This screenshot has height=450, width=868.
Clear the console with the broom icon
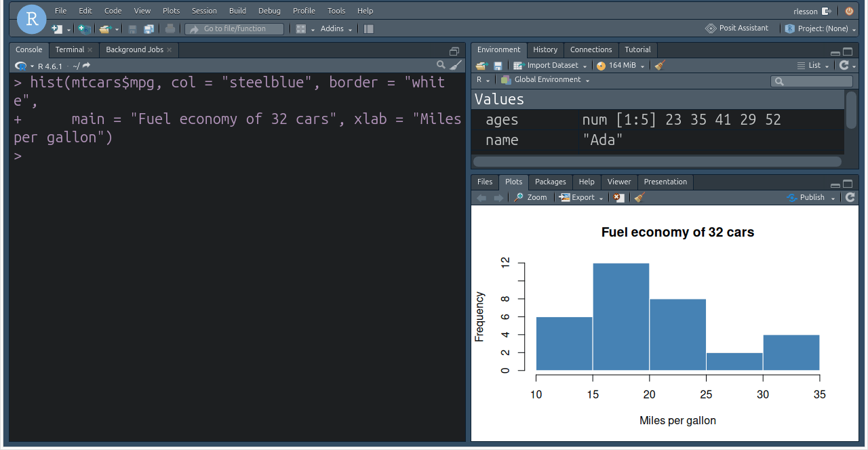pyautogui.click(x=456, y=65)
